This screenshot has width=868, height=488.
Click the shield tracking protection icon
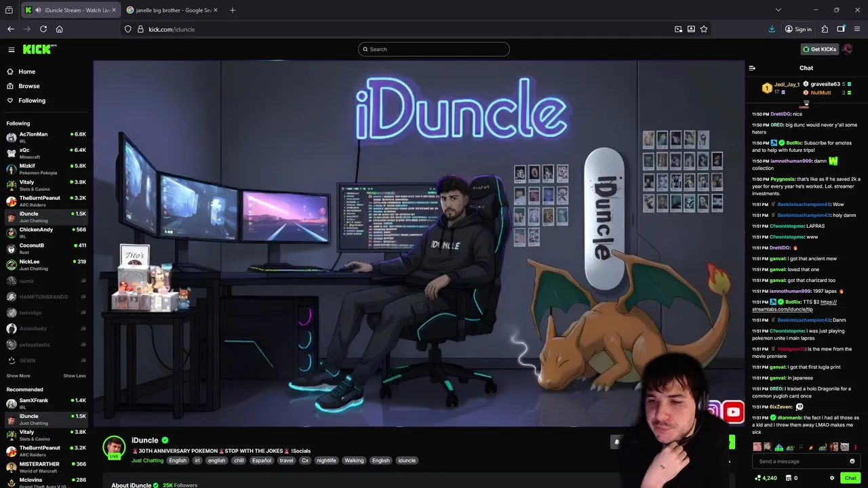tap(128, 29)
